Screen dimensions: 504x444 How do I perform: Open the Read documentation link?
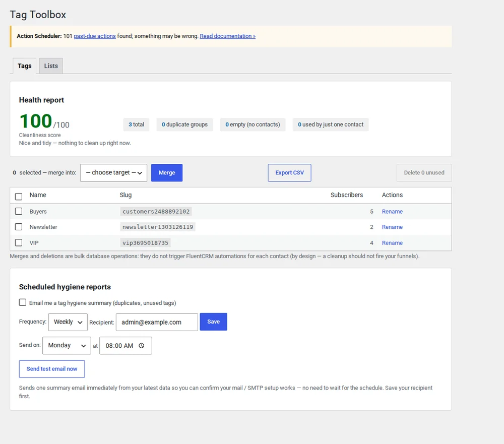(228, 36)
